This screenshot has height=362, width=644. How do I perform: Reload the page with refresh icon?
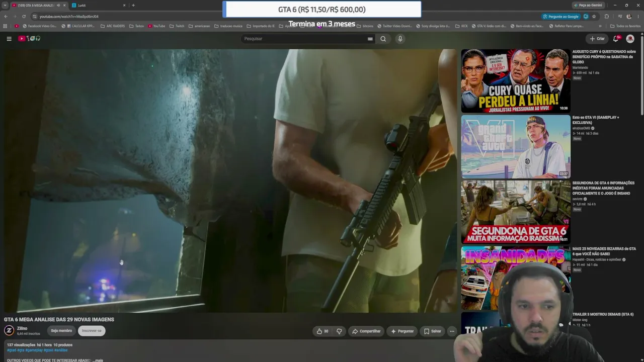(x=24, y=17)
